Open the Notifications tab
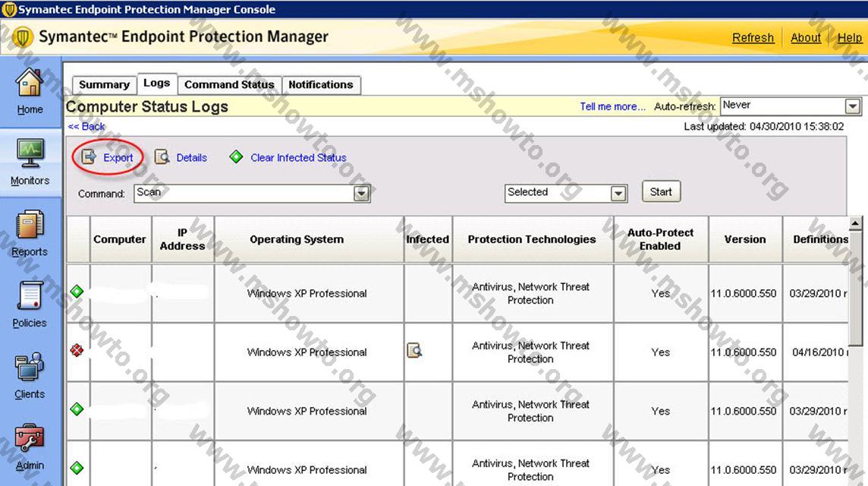868x486 pixels. coord(320,85)
